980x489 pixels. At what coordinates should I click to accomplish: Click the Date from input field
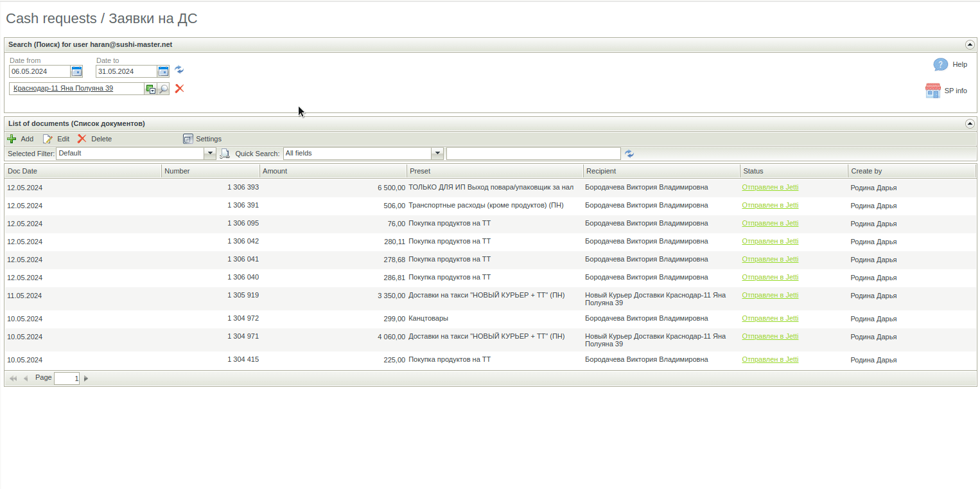[40, 71]
